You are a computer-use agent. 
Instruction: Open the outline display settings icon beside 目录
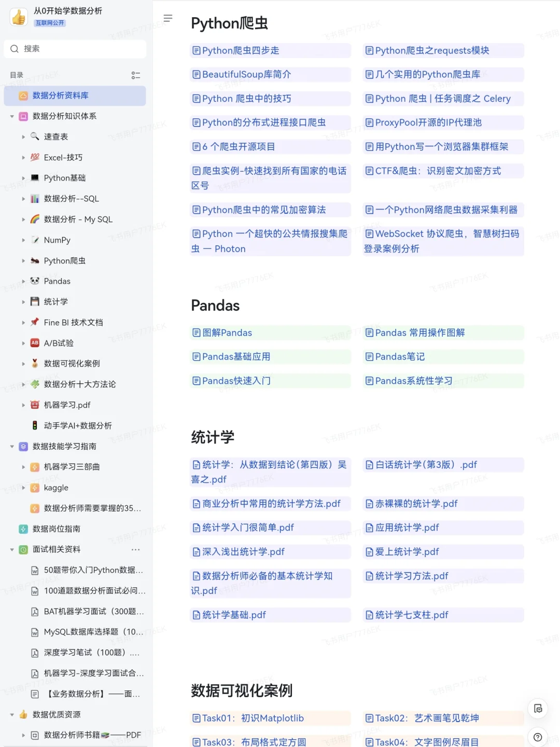(136, 75)
